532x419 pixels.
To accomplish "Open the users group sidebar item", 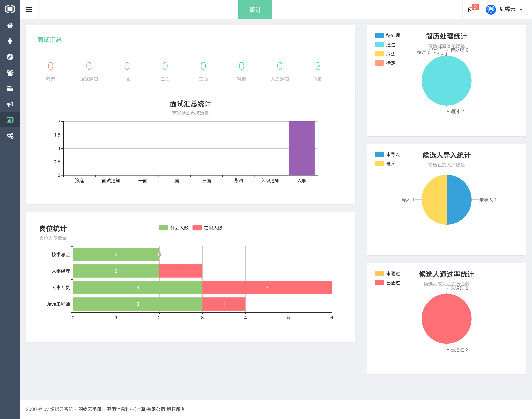I will pyautogui.click(x=10, y=73).
